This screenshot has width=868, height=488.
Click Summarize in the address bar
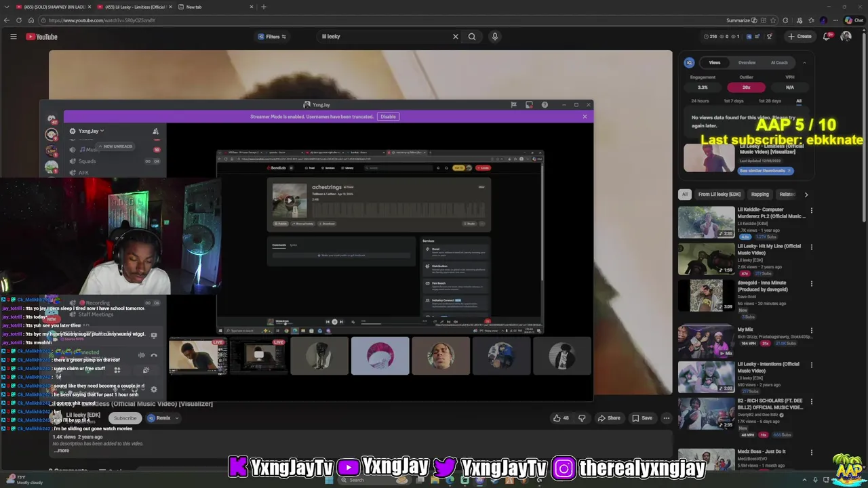pyautogui.click(x=742, y=20)
